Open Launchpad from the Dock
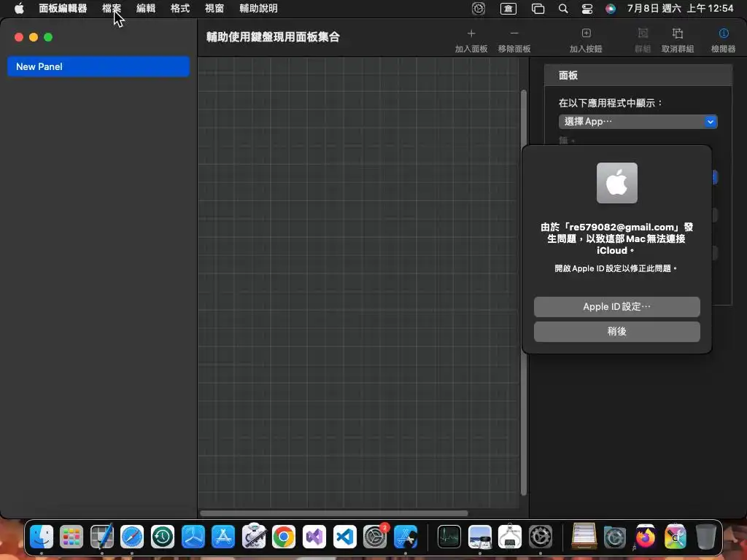Image resolution: width=747 pixels, height=560 pixels. (71, 537)
